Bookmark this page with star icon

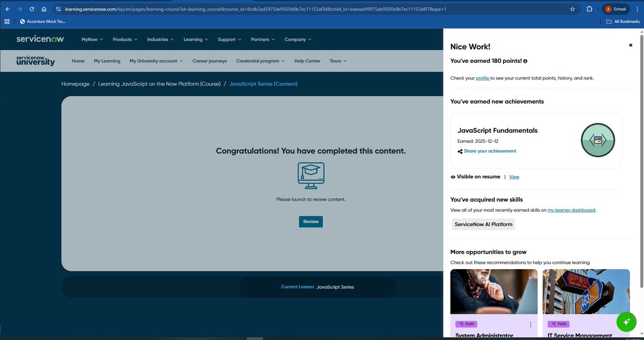click(x=573, y=9)
